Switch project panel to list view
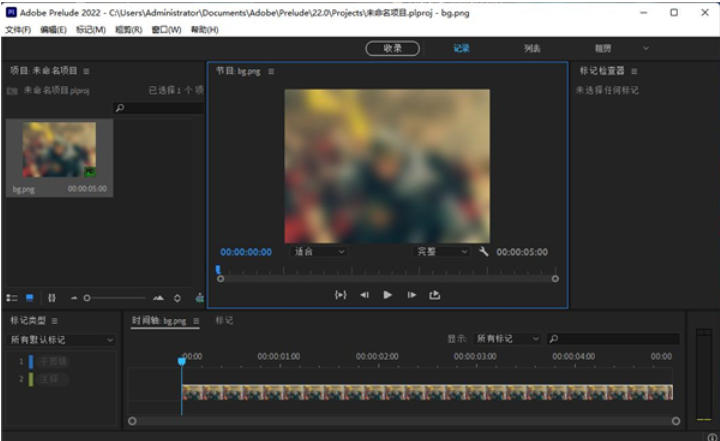The width and height of the screenshot is (720, 441). [x=12, y=298]
